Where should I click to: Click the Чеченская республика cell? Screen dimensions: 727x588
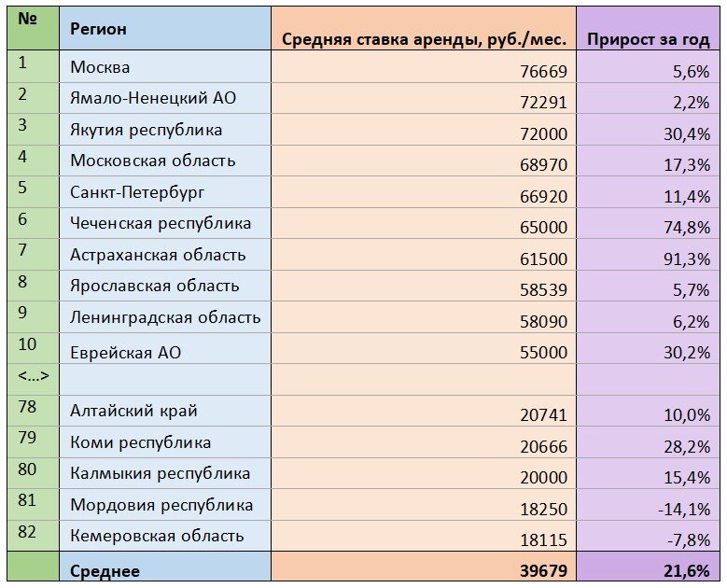161,223
